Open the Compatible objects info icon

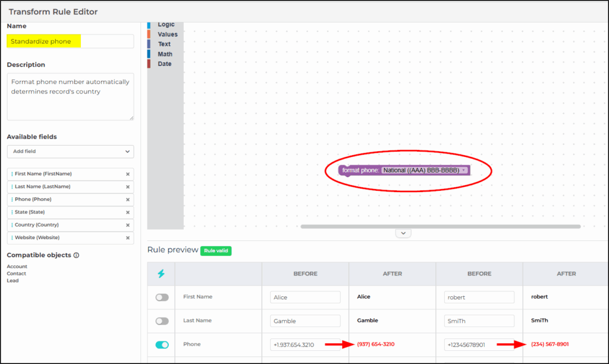pyautogui.click(x=77, y=255)
